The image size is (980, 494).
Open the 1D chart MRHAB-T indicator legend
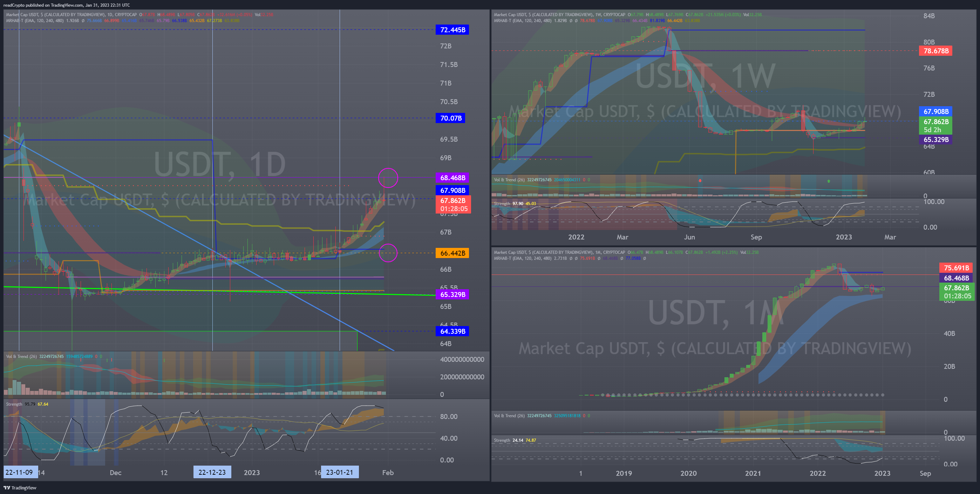click(35, 21)
